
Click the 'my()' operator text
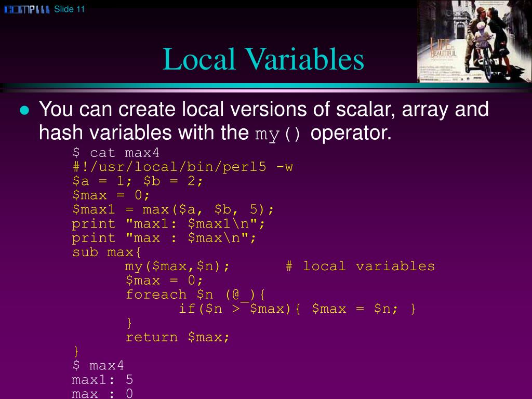coord(277,134)
